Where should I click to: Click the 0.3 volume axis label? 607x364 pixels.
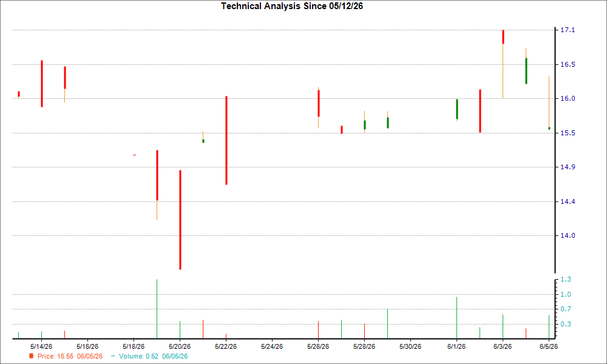point(566,324)
